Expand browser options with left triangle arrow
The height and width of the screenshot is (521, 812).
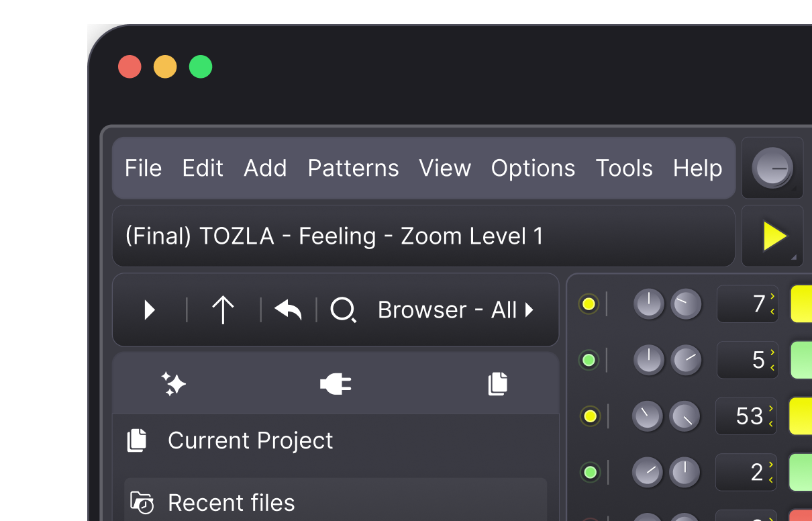(150, 310)
